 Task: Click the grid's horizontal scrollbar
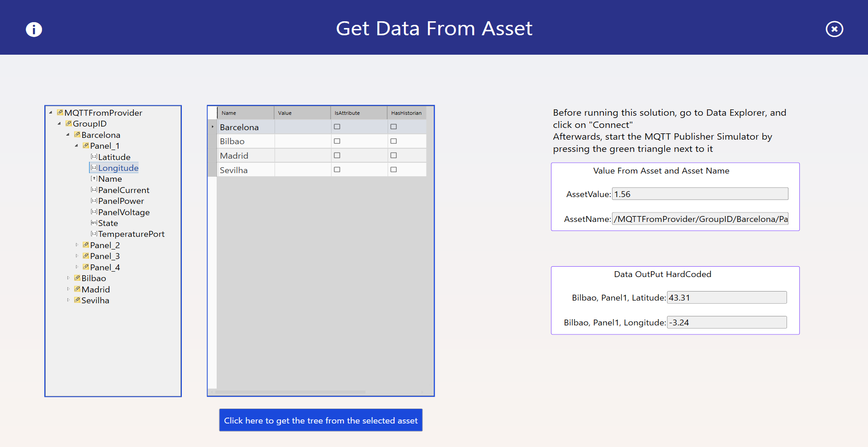[x=289, y=392]
